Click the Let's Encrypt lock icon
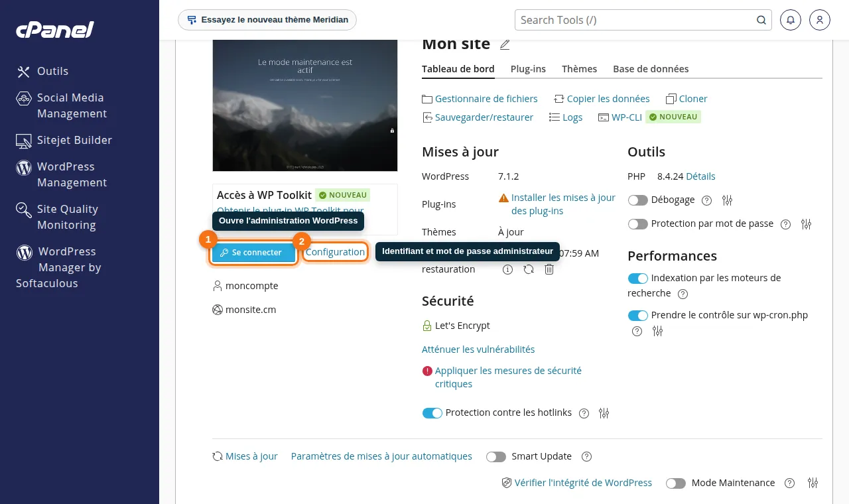The width and height of the screenshot is (849, 504). click(x=427, y=326)
